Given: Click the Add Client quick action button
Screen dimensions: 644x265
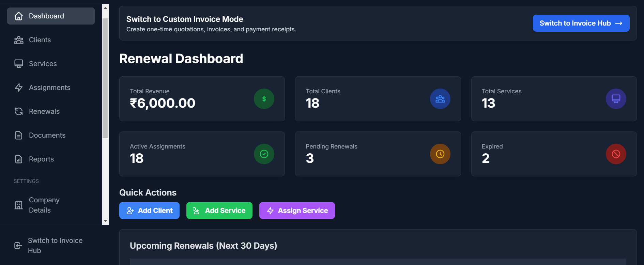Looking at the screenshot, I should [x=149, y=211].
